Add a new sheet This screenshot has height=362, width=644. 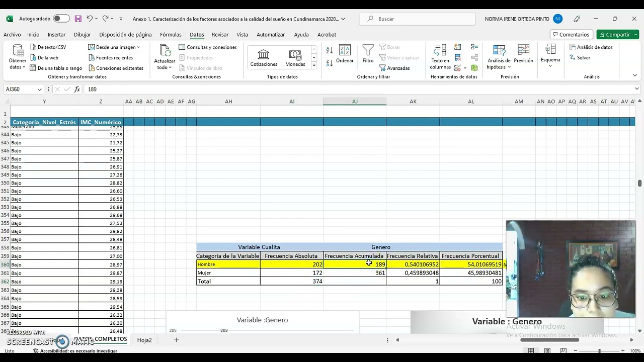pos(176,340)
